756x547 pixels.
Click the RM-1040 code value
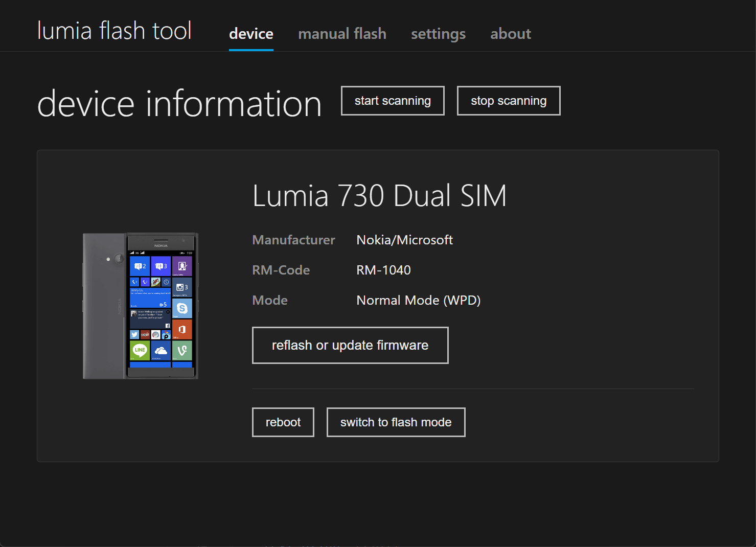383,270
